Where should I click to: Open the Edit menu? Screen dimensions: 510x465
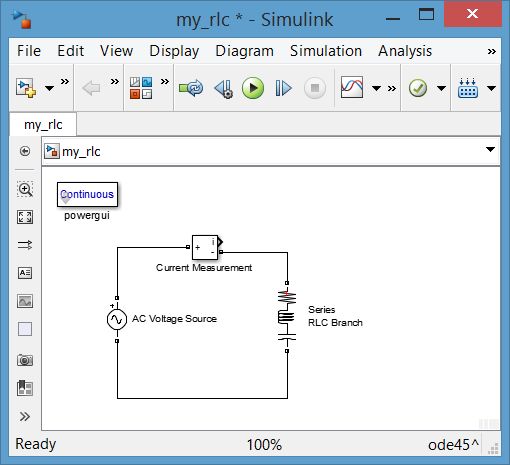[x=70, y=51]
